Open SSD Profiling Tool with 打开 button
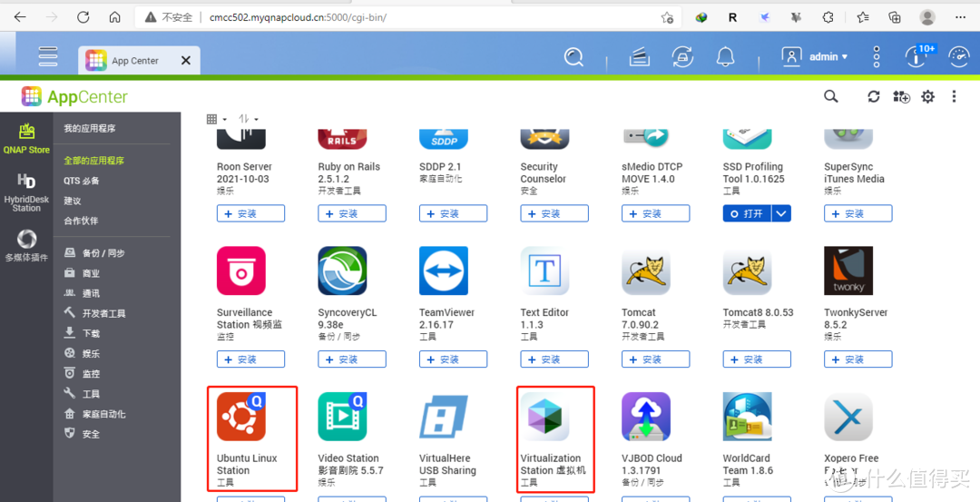Image resolution: width=980 pixels, height=502 pixels. click(x=747, y=213)
